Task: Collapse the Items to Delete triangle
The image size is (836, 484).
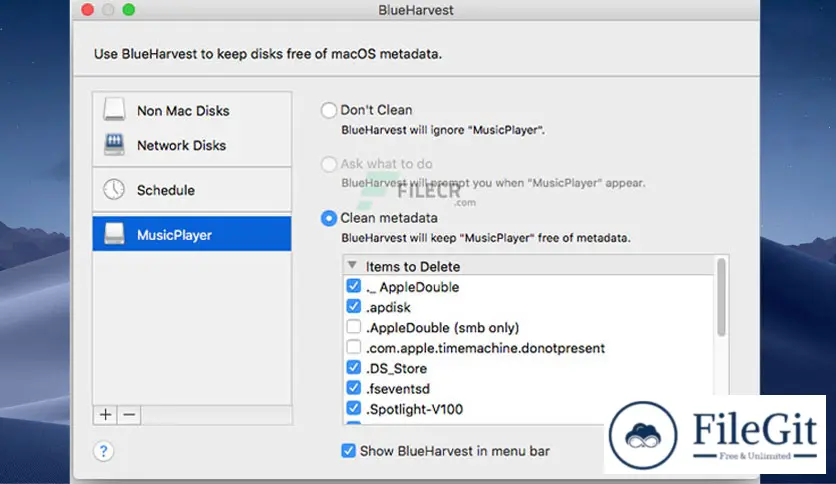Action: tap(352, 265)
